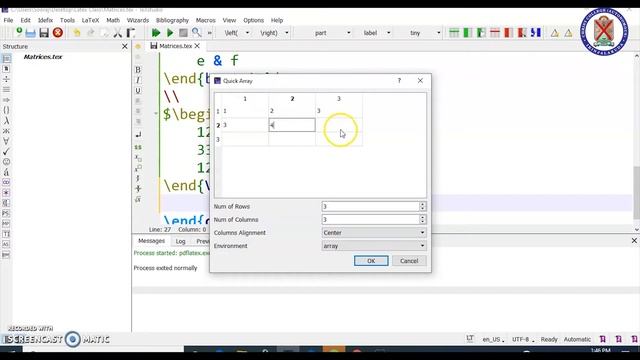640x360 pixels.
Task: Click array cell row 1 column 3
Action: coord(339,111)
